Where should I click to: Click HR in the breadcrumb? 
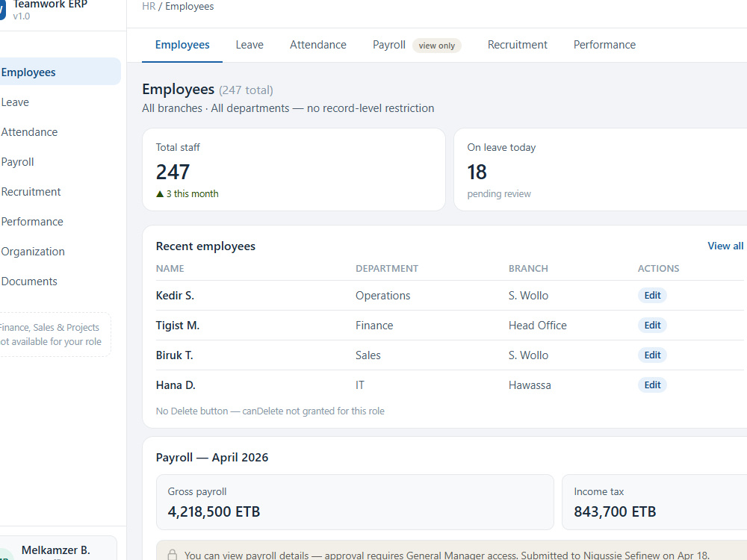[x=149, y=7]
